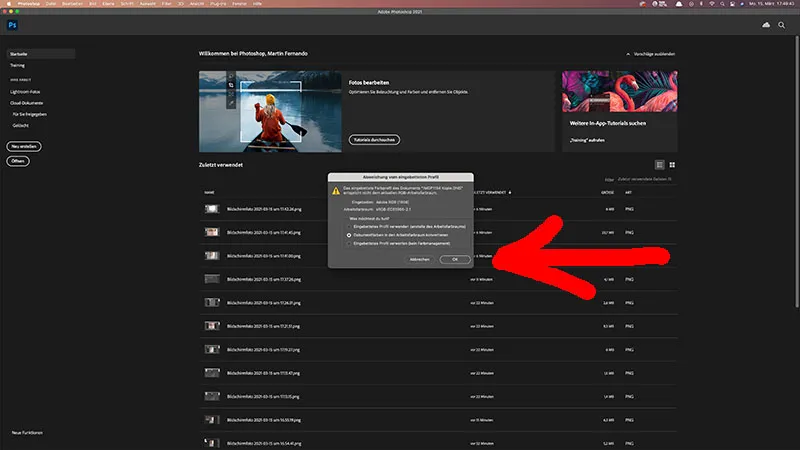
Task: Open the Ansicht menu
Action: pyautogui.click(x=196, y=4)
